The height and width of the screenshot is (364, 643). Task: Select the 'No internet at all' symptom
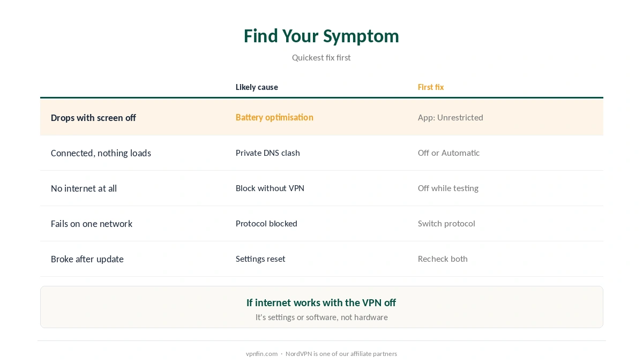coord(84,188)
